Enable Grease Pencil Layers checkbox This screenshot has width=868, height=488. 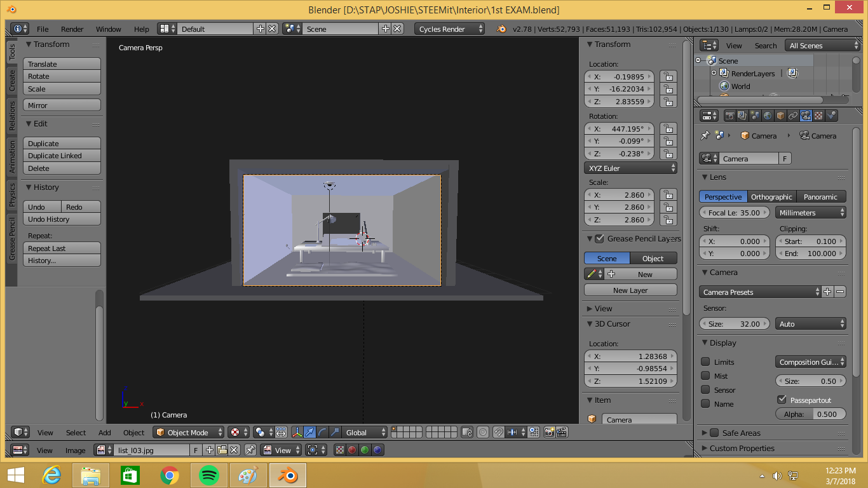(599, 239)
